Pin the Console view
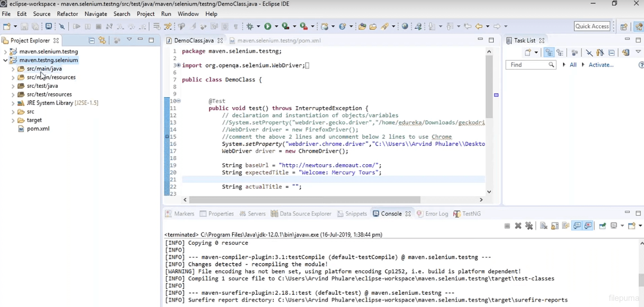The height and width of the screenshot is (307, 644). 602,226
